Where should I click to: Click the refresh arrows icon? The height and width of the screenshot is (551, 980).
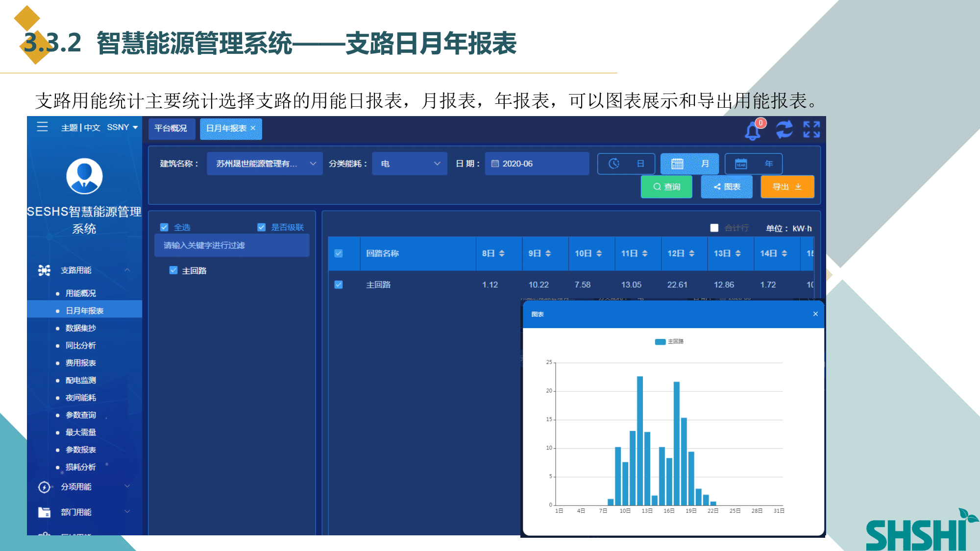784,130
